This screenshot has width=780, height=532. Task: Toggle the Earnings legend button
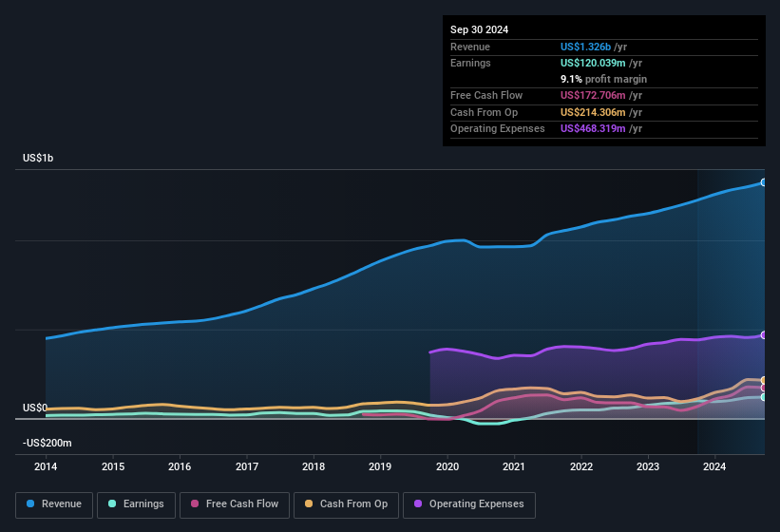tap(136, 504)
